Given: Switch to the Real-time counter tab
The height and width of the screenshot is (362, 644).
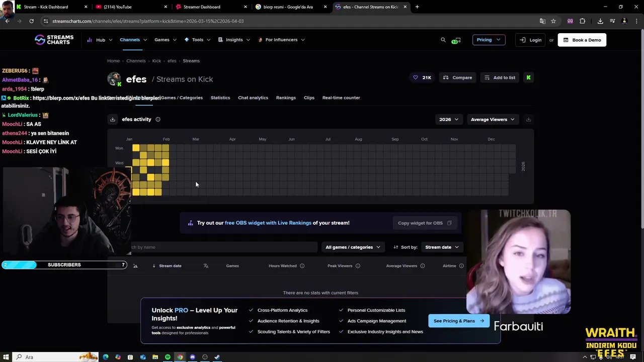Looking at the screenshot, I should 341,98.
